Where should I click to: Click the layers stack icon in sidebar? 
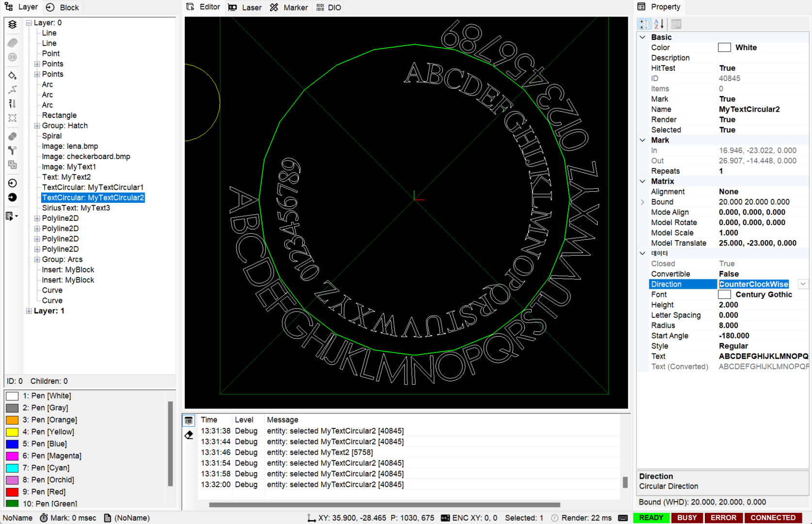tap(13, 24)
